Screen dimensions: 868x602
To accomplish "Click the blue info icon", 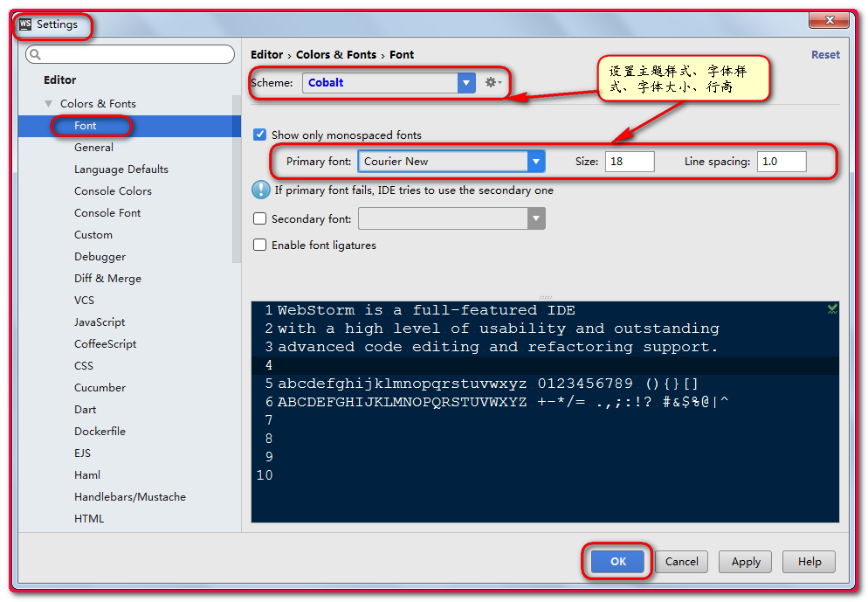I will point(261,190).
